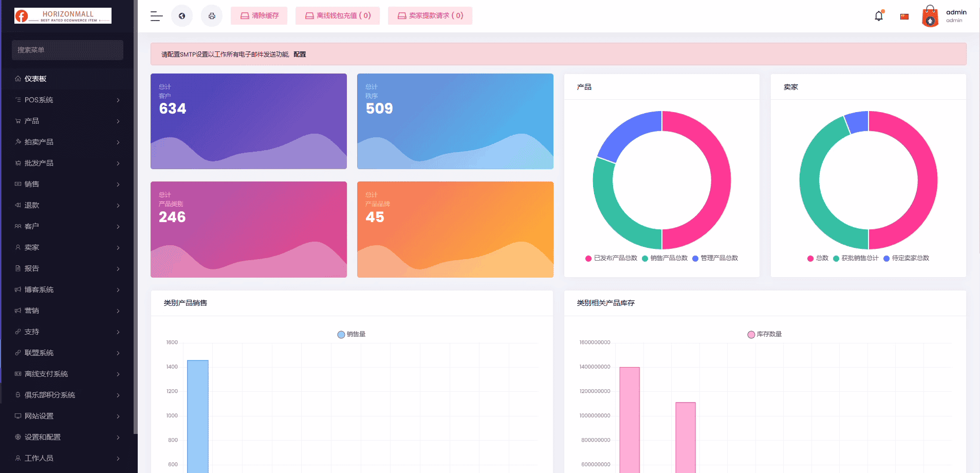Open the China flag language selector
Screen dimensions: 980x473
tap(904, 16)
